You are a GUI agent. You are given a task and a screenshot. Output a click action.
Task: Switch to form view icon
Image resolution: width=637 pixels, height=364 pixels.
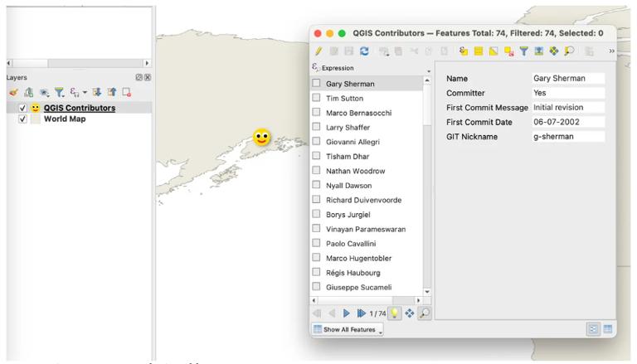pos(593,329)
